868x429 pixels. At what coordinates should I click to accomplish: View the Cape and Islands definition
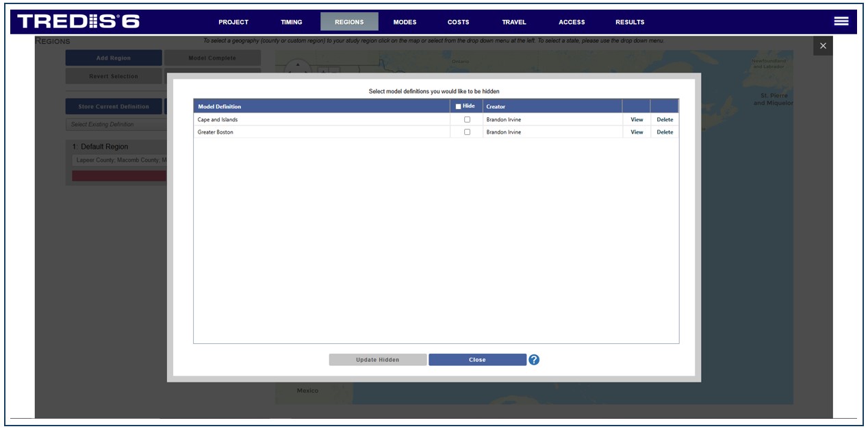pyautogui.click(x=637, y=119)
